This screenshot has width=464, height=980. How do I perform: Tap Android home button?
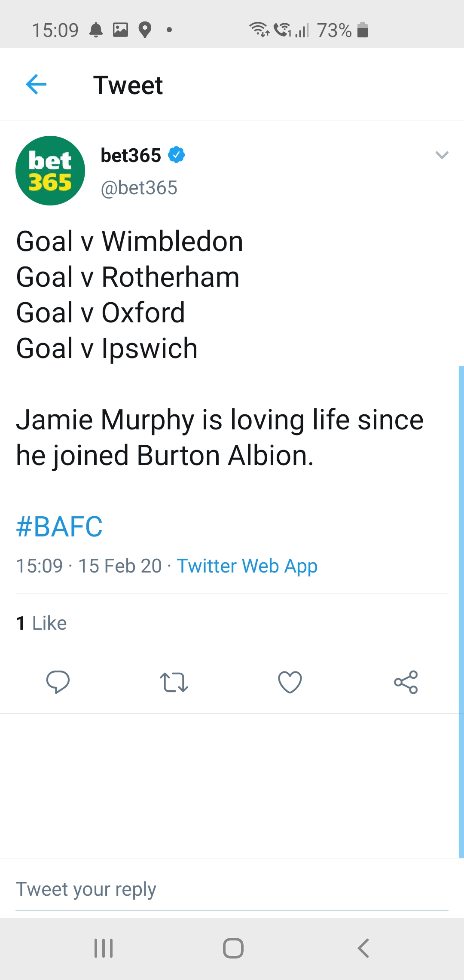(x=233, y=948)
